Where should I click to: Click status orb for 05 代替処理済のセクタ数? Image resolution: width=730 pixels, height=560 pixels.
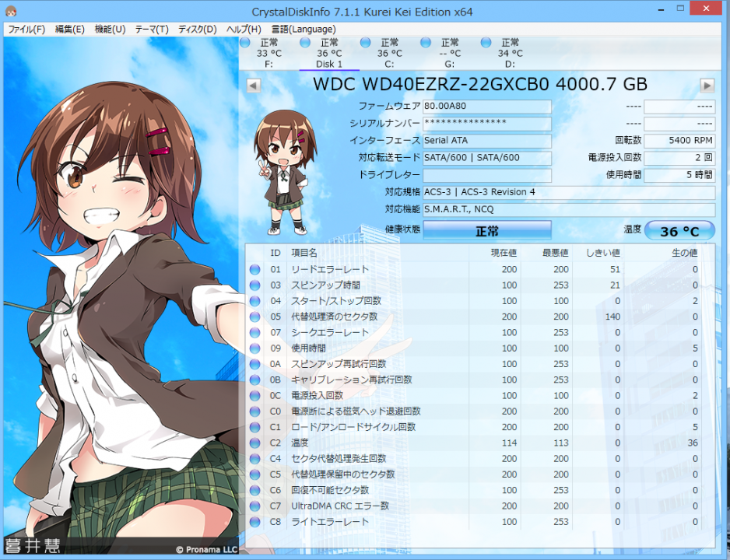[254, 317]
